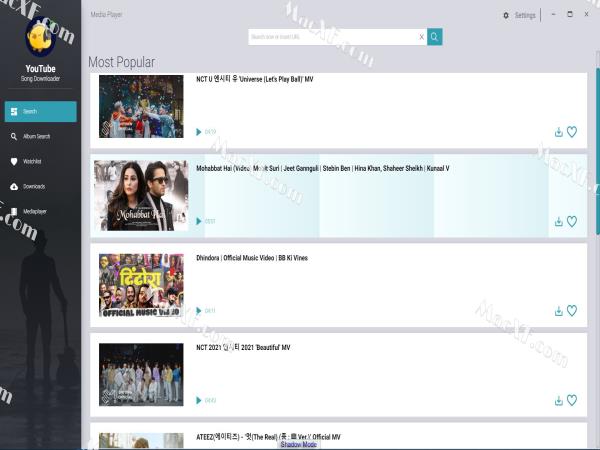Click the Downloads cloud icon in sidebar

(x=14, y=186)
